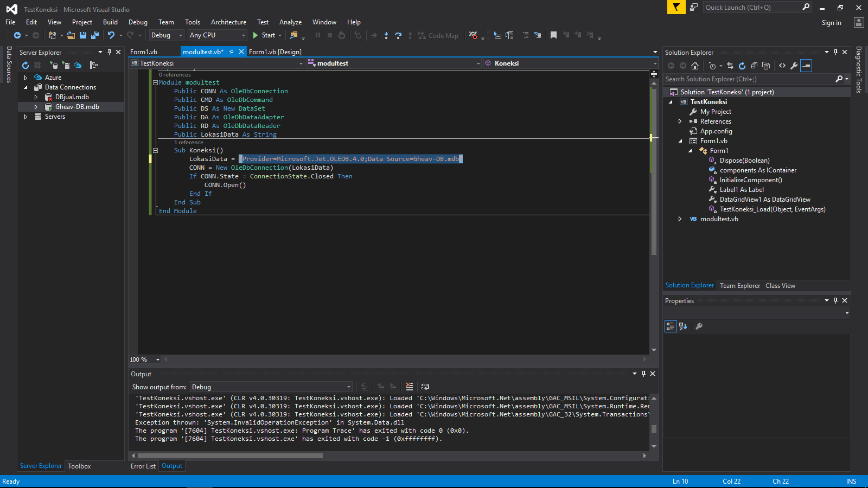Click the Quick Launch search field
This screenshot has width=868, height=488.
click(x=751, y=8)
